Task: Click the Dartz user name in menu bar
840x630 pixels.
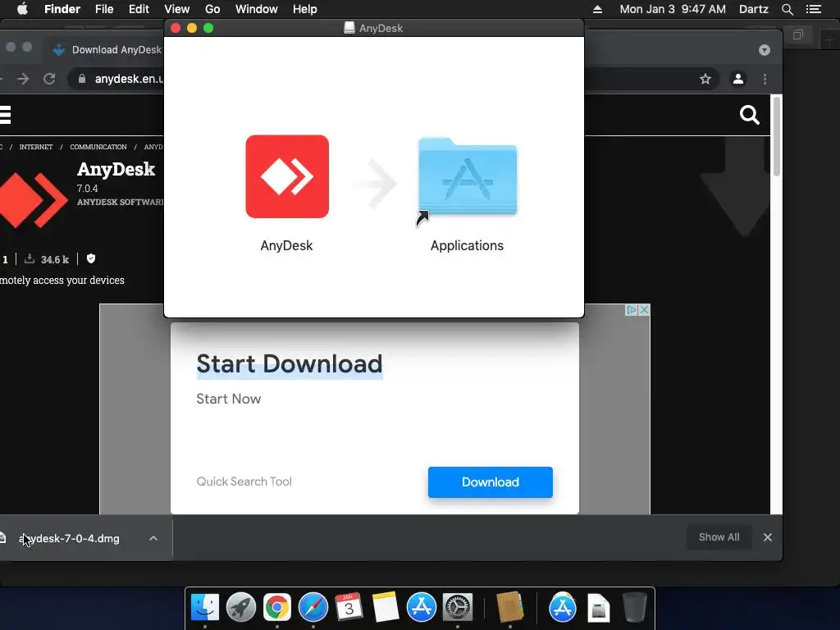Action: (753, 9)
